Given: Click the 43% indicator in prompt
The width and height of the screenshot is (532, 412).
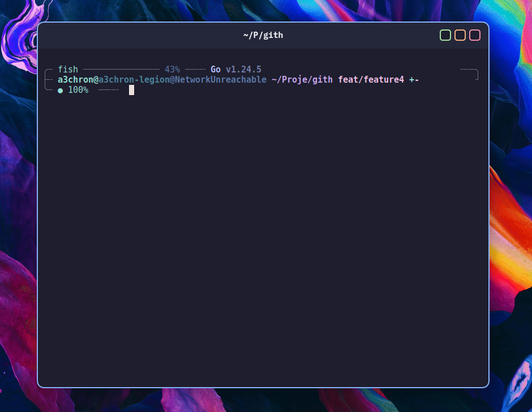Looking at the screenshot, I should tap(172, 70).
